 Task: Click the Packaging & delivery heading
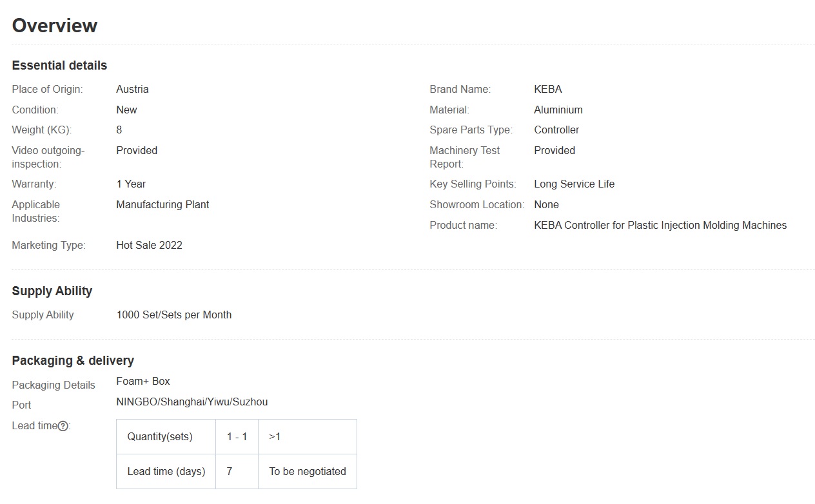click(73, 361)
